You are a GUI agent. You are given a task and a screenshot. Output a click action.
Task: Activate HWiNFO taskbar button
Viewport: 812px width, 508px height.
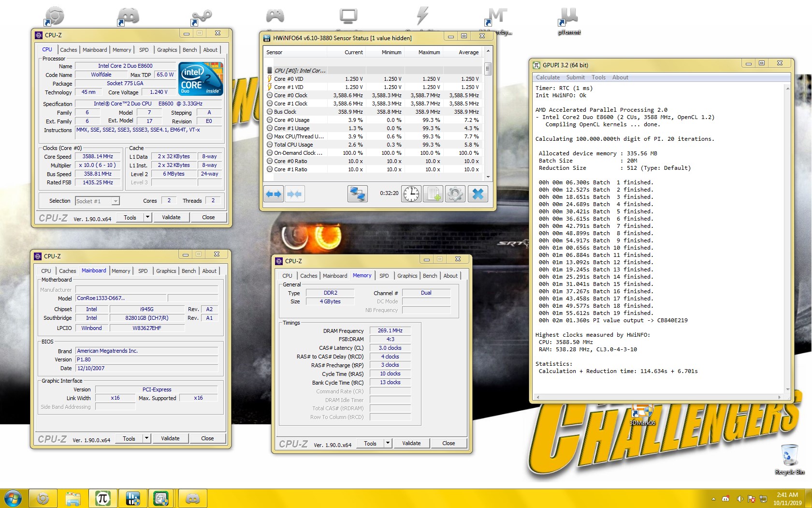coord(133,498)
